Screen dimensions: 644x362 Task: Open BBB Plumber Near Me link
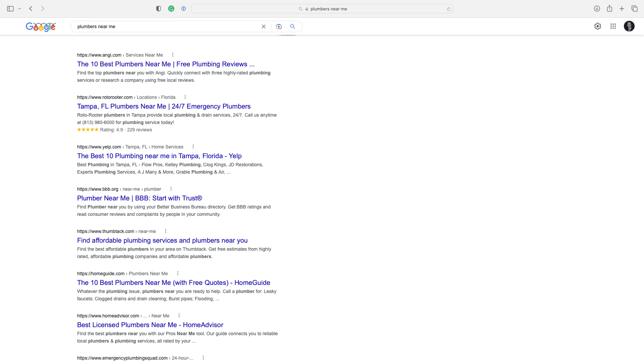pos(140,198)
